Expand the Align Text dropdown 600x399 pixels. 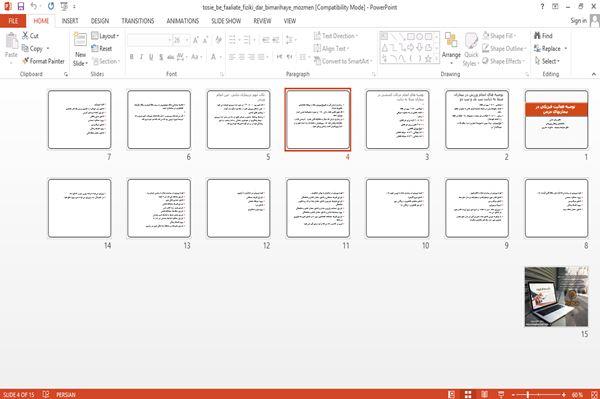click(331, 49)
